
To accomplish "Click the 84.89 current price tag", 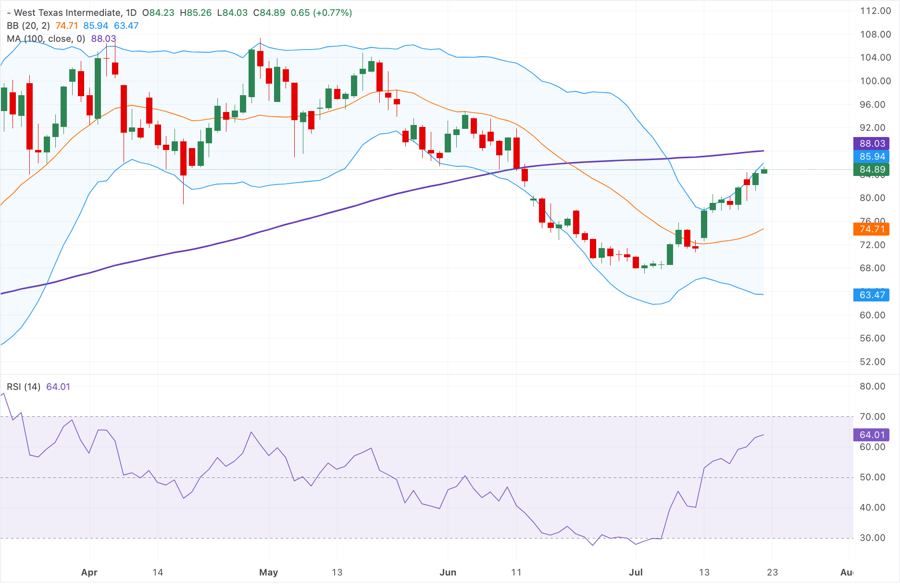I will (x=872, y=169).
